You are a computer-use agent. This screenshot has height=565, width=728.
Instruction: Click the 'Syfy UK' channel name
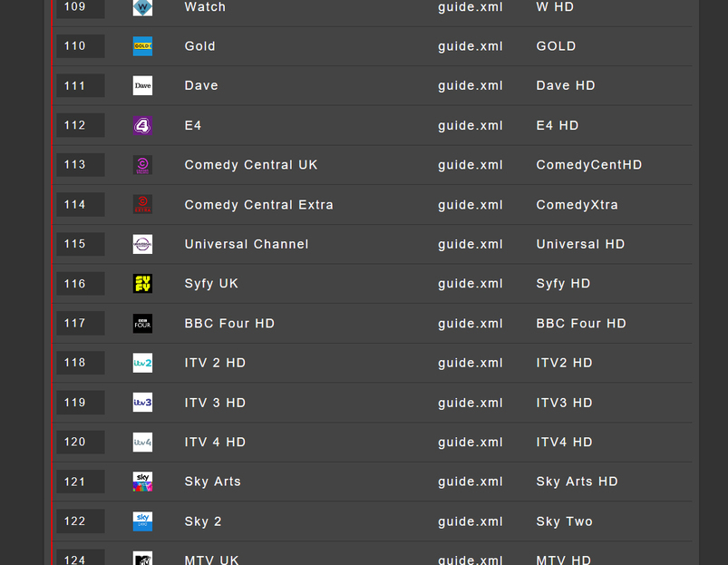(x=211, y=284)
